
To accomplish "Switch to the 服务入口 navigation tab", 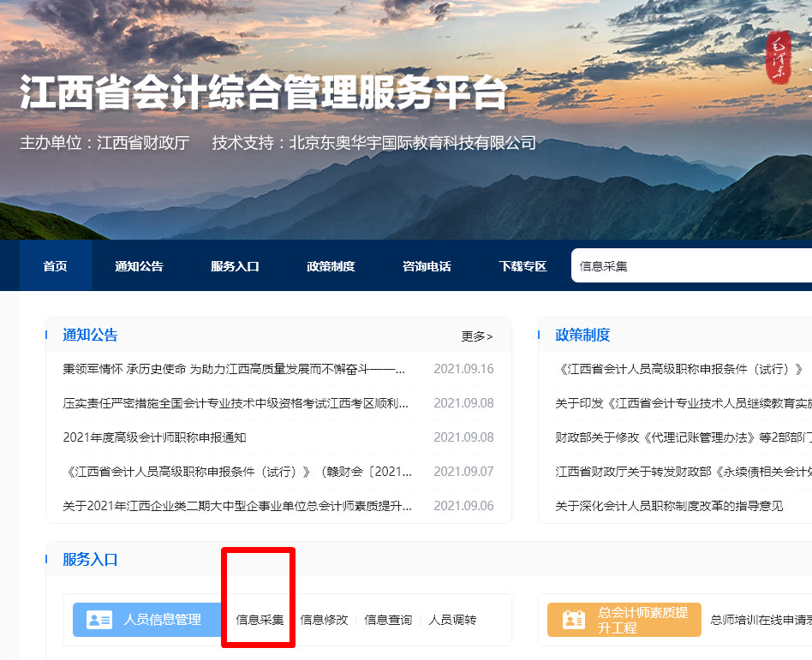I will [236, 265].
